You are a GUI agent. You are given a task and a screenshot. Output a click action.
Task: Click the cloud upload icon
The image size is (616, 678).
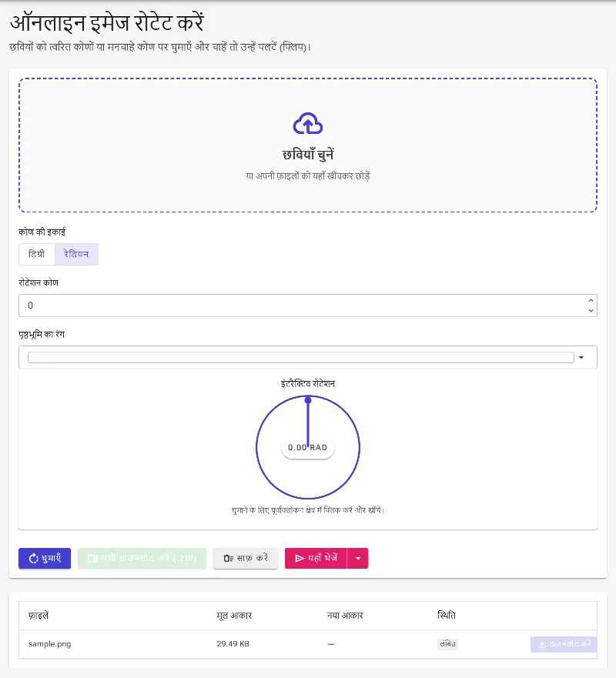[x=307, y=124]
